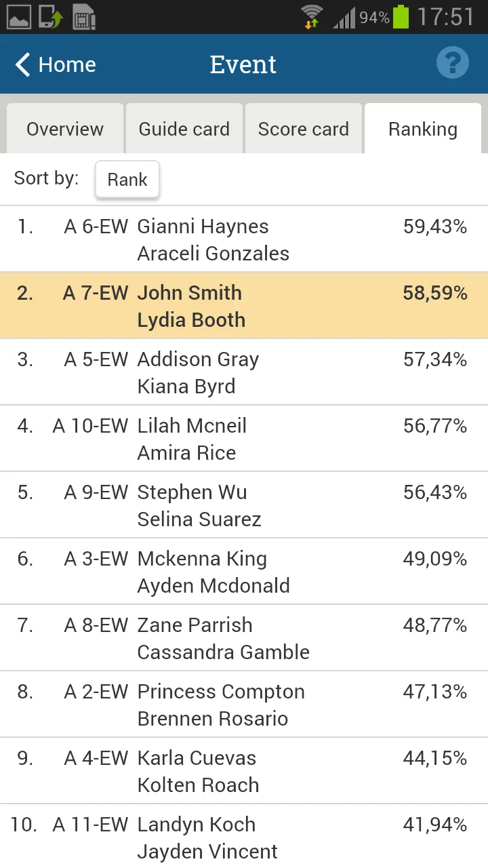Tap the SIM card notification icon
This screenshot has height=868, width=488.
[84, 17]
